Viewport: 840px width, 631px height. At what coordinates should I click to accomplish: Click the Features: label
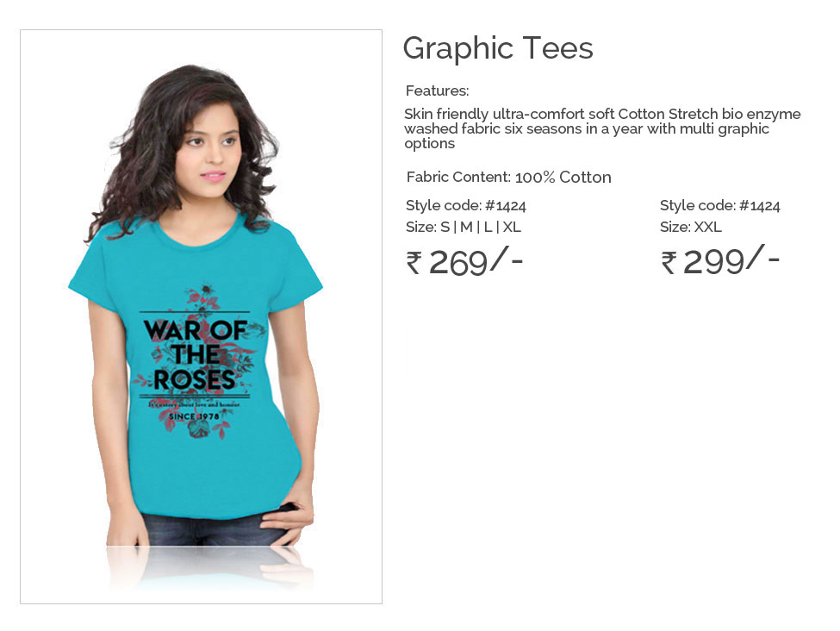click(437, 91)
